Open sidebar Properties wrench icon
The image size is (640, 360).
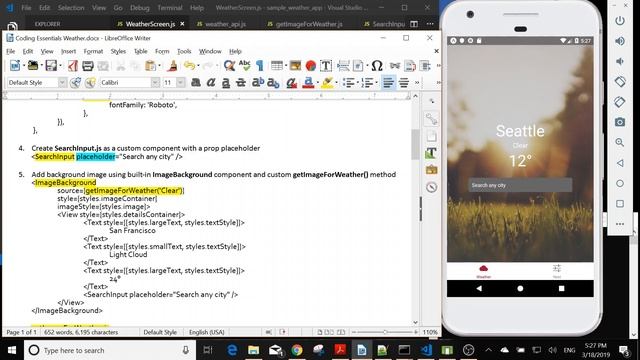pos(431,119)
